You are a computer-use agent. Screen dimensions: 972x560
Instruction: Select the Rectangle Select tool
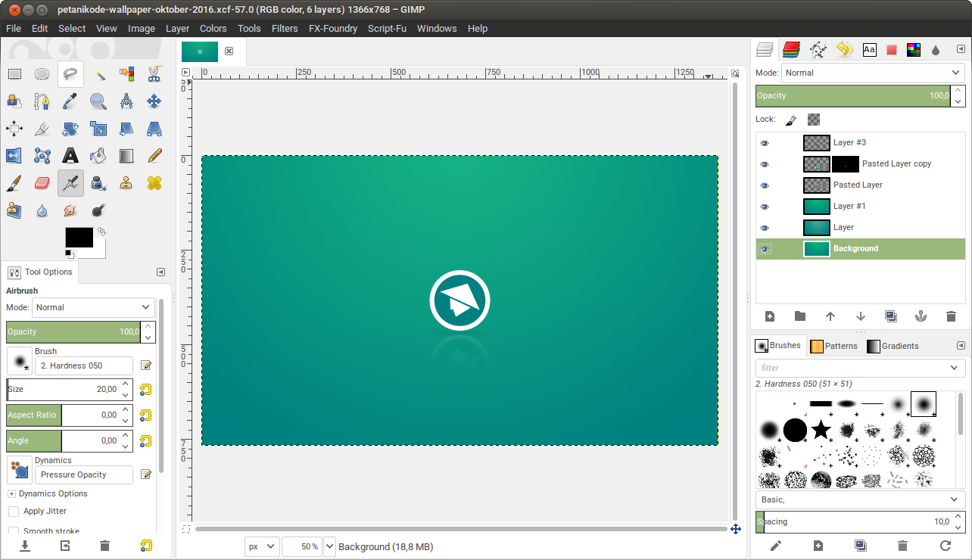coord(13,73)
